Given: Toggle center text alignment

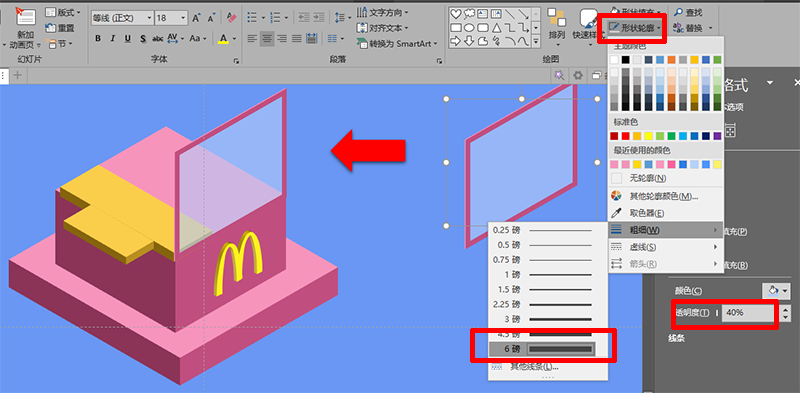Looking at the screenshot, I should (x=267, y=38).
